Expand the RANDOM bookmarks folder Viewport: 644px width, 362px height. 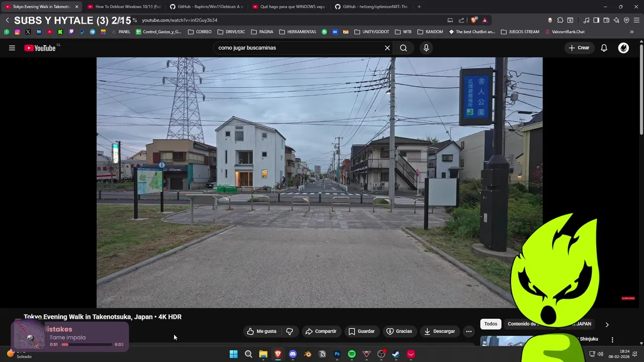pos(430,32)
